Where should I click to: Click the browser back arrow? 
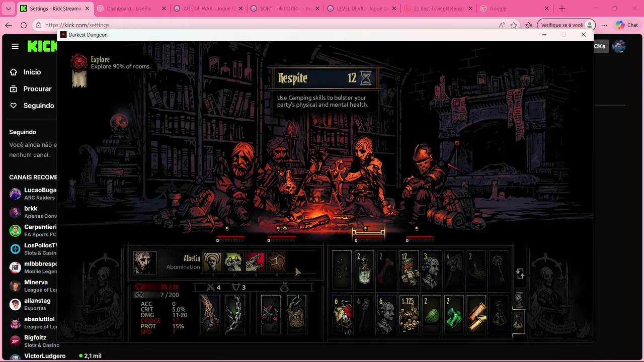point(9,25)
